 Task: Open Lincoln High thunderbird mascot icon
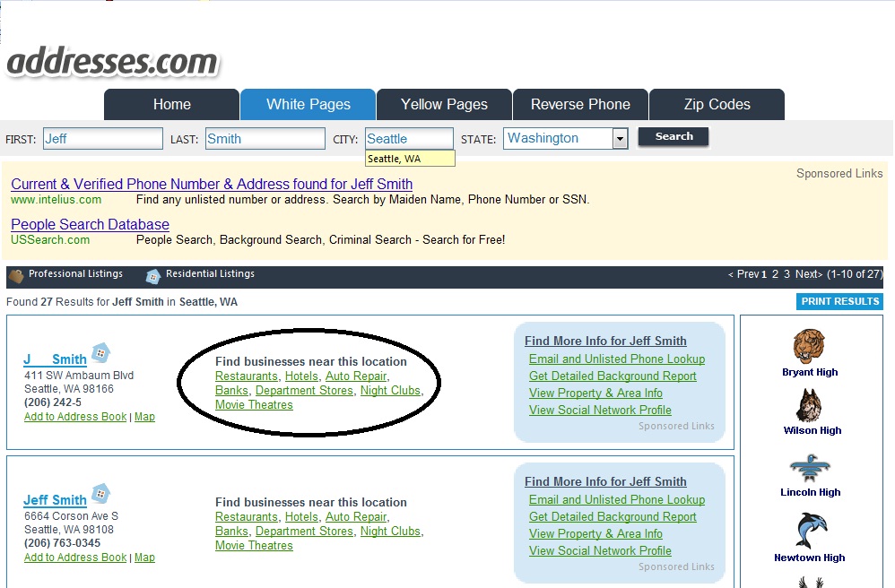coord(810,469)
